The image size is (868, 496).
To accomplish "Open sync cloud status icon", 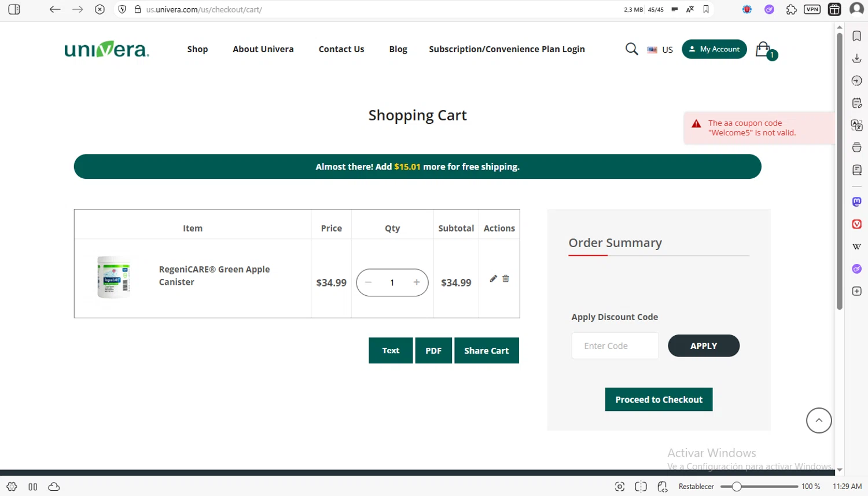I will tap(54, 487).
